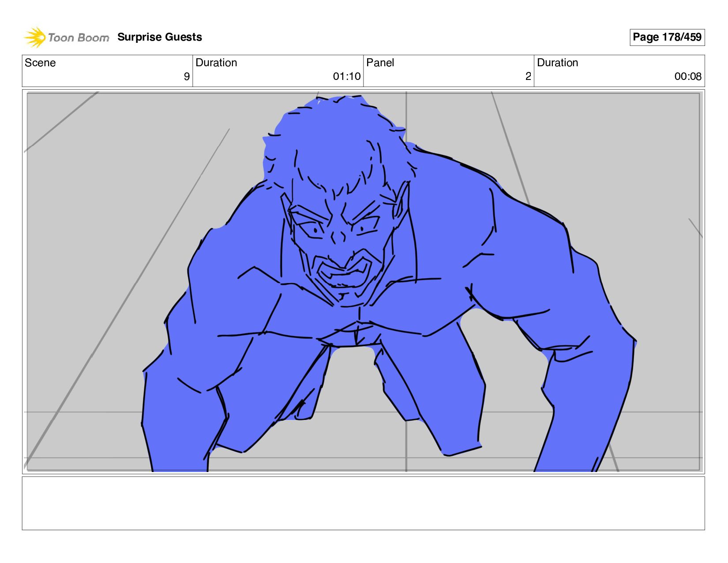Click the 'Surprise Guests' title text
The width and height of the screenshot is (728, 563).
(160, 37)
